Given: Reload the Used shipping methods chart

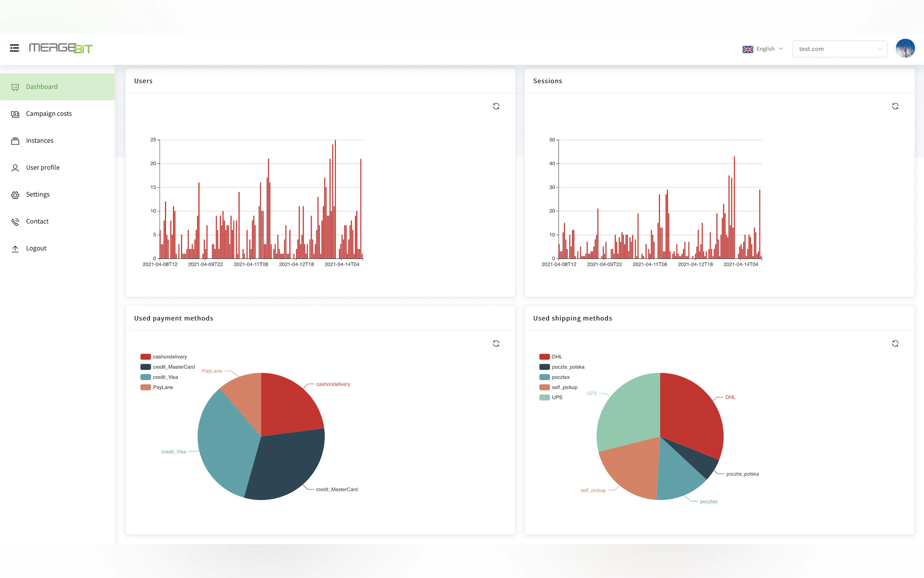Looking at the screenshot, I should 895,344.
